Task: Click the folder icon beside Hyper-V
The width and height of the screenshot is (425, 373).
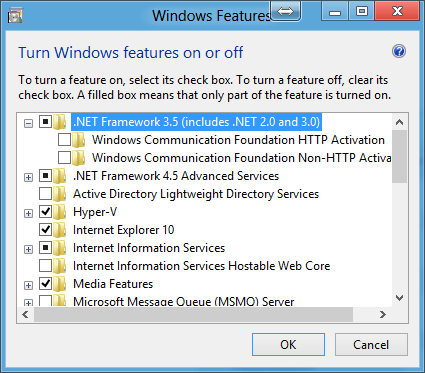Action: click(60, 212)
